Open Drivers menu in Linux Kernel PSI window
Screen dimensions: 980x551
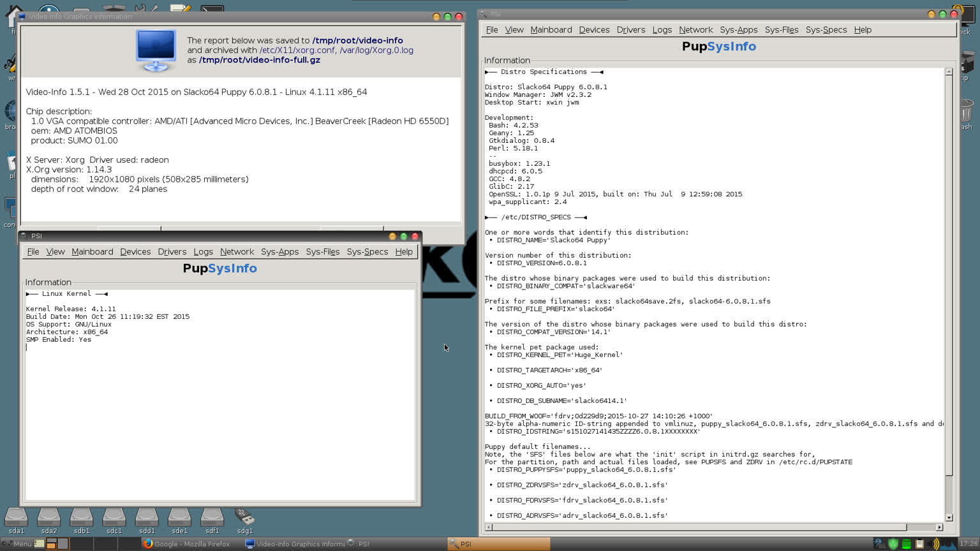pyautogui.click(x=172, y=252)
